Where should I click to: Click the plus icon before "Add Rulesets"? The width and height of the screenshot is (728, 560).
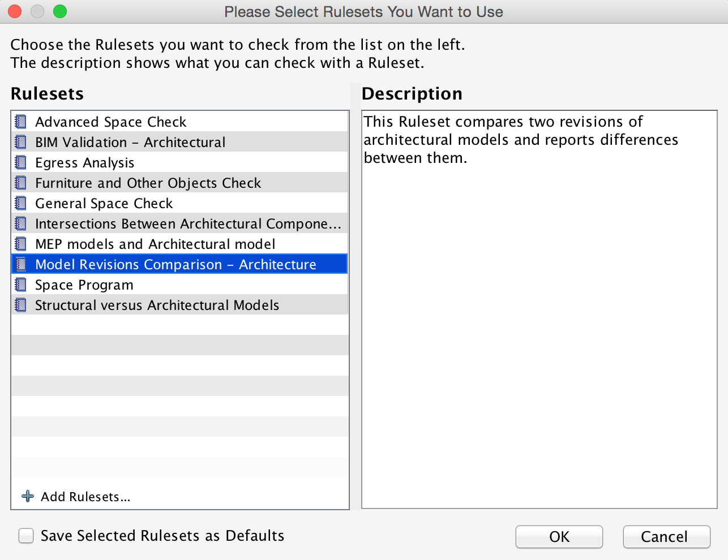(x=26, y=496)
